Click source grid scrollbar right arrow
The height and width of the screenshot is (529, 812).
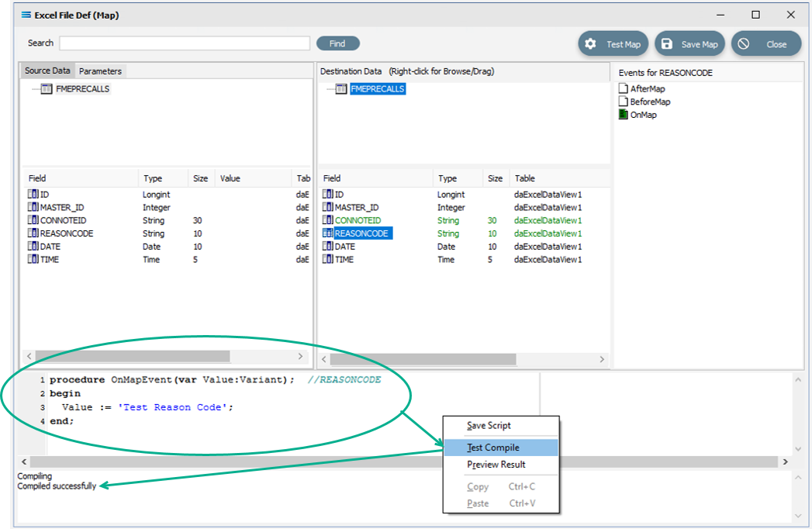coord(300,356)
